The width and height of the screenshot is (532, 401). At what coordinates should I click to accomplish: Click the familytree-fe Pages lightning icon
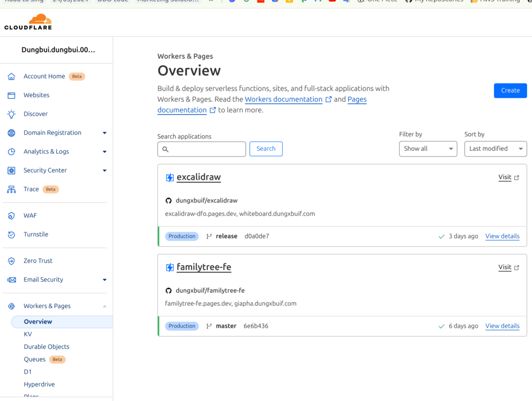[x=170, y=267]
